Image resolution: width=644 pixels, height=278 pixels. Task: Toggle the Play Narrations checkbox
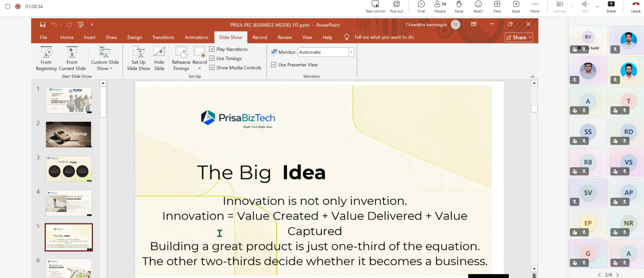click(x=212, y=49)
